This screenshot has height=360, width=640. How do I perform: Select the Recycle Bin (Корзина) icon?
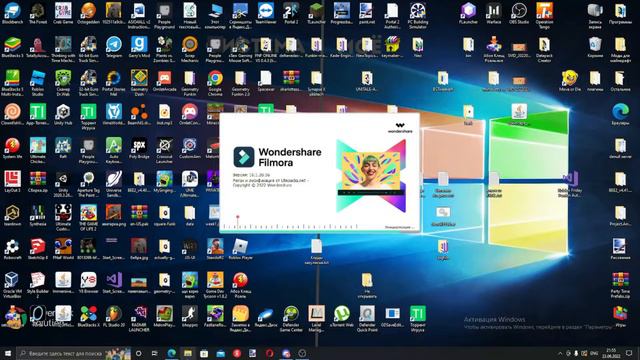[595, 47]
